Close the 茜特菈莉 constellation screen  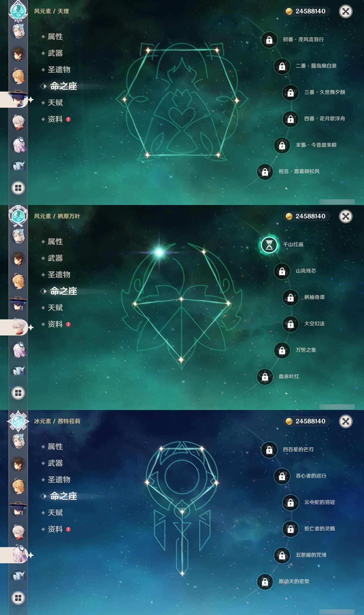(346, 421)
